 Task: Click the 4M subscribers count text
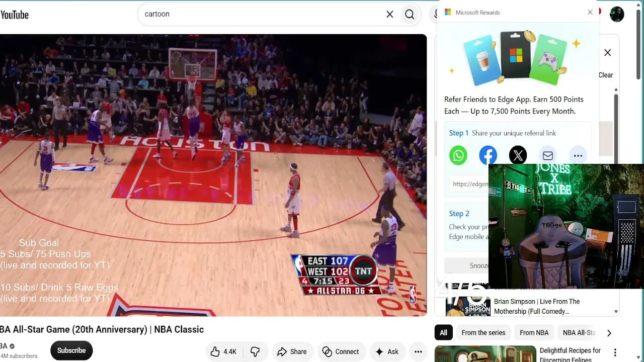click(x=19, y=356)
